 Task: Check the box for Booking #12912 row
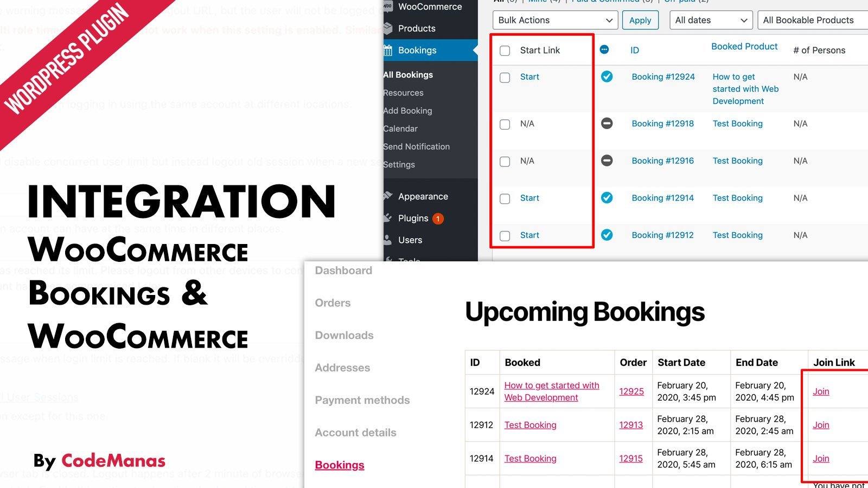(x=505, y=236)
